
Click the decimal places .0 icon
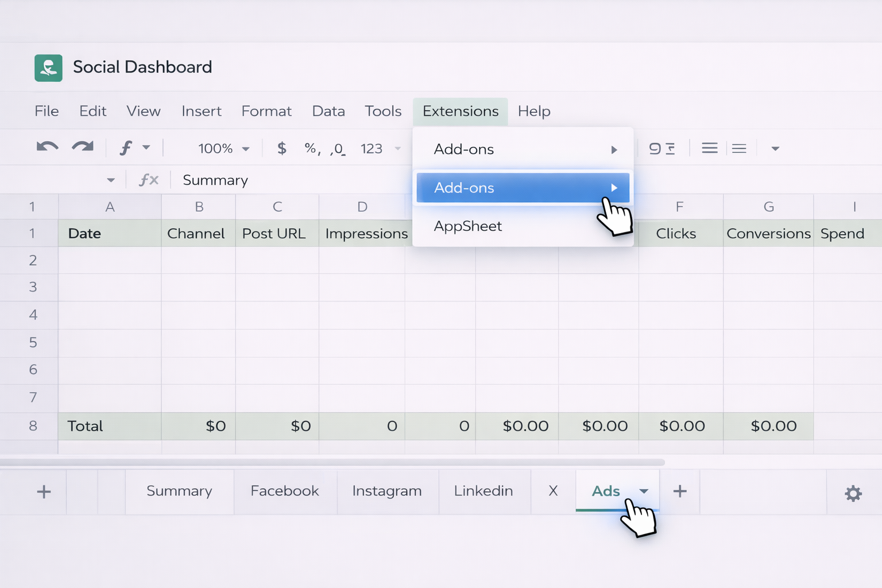pyautogui.click(x=338, y=149)
